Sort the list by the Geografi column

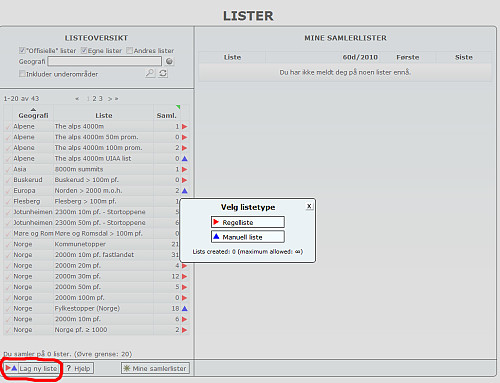click(x=33, y=115)
